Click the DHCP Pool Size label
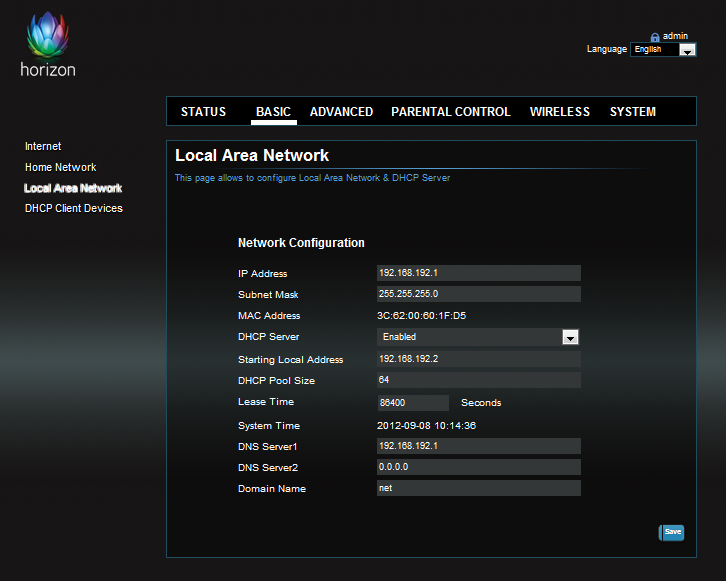The image size is (726, 581). tap(276, 381)
